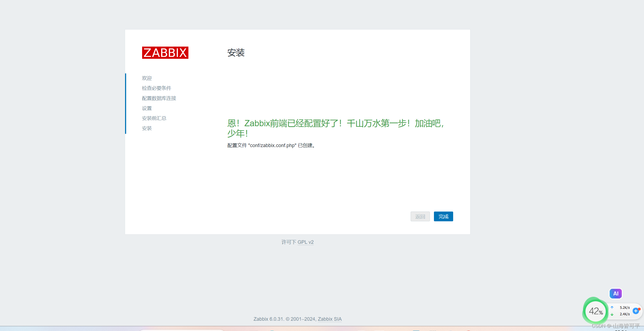Click the 返回 back button
The image size is (644, 331).
pyautogui.click(x=420, y=216)
